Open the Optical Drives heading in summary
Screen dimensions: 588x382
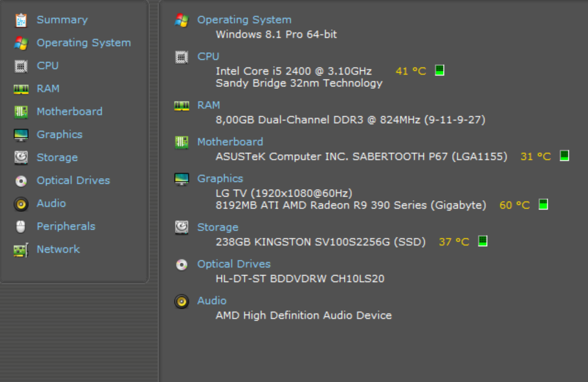coord(234,264)
